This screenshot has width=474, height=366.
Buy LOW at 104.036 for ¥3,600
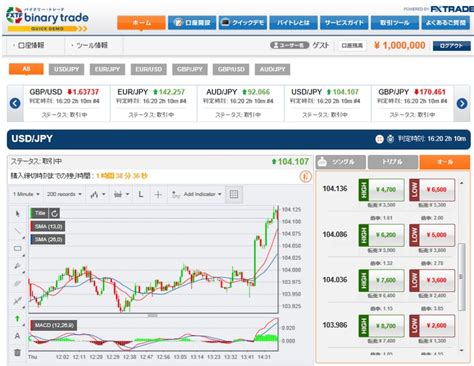click(432, 280)
